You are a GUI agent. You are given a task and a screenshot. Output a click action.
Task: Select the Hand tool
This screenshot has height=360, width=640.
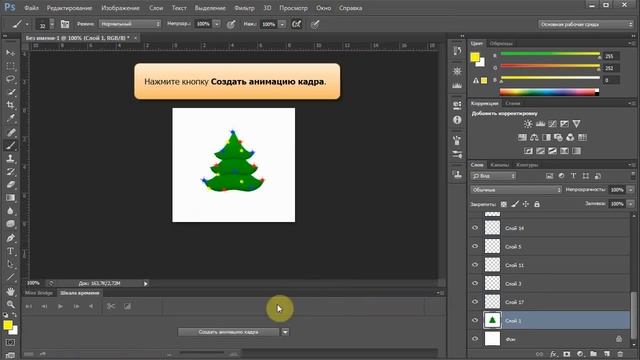[x=11, y=291]
